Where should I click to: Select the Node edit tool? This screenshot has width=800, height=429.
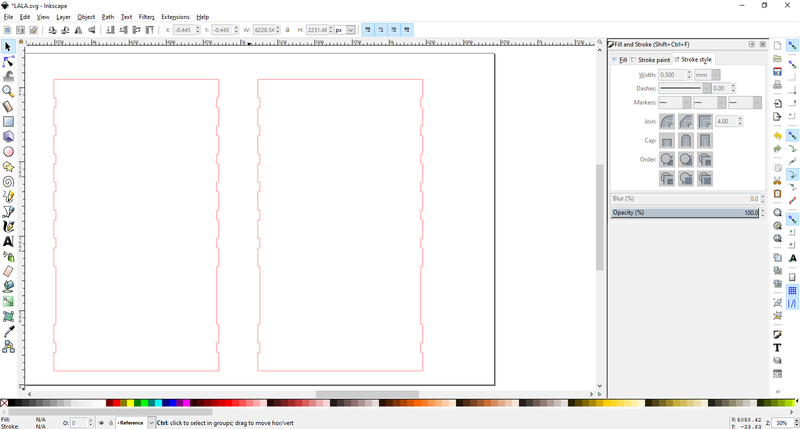[8, 62]
